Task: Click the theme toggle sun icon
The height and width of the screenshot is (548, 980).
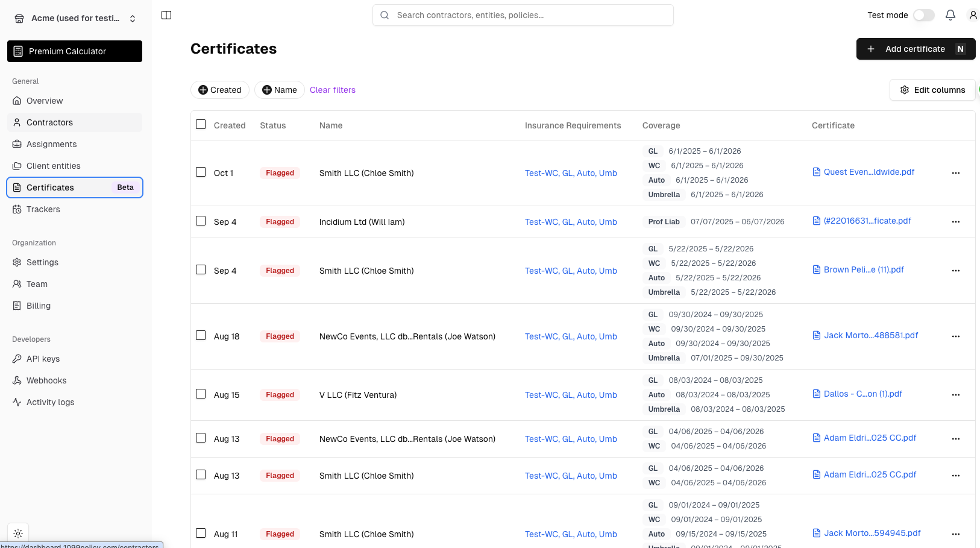Action: click(x=18, y=534)
